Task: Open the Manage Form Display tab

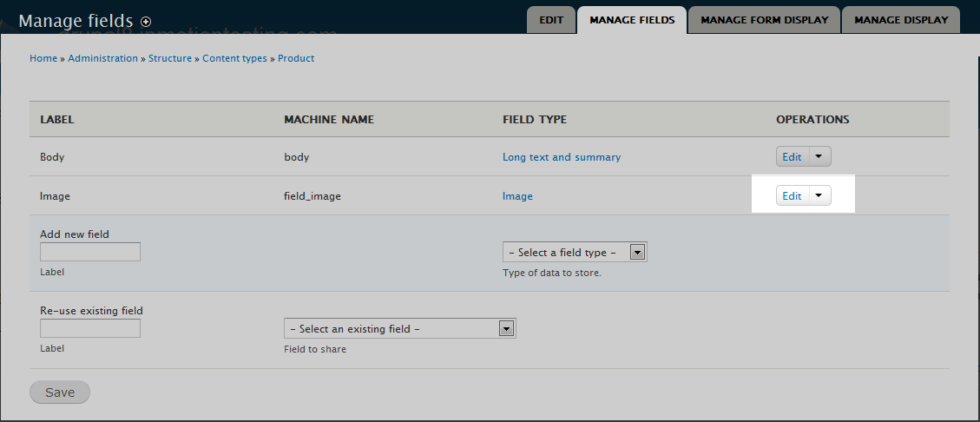Action: coord(764,20)
